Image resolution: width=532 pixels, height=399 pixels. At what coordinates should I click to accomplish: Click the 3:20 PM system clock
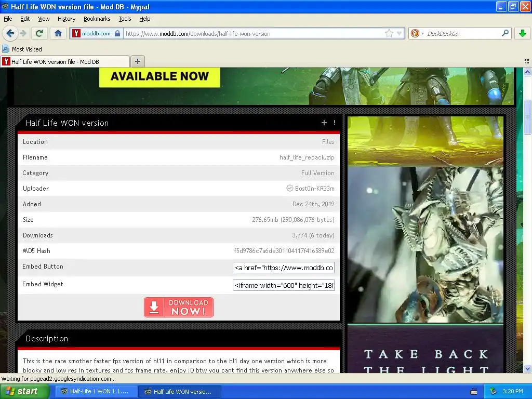point(513,392)
